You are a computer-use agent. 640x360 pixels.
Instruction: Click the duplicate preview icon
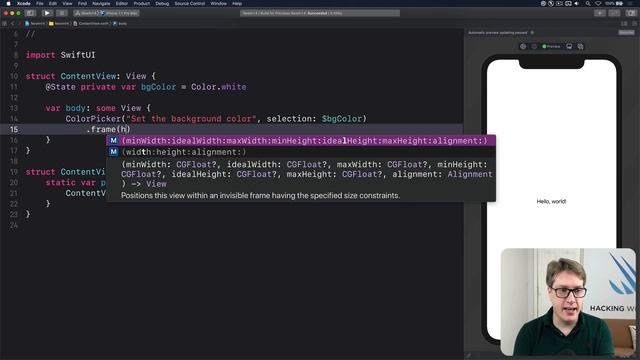(x=580, y=47)
